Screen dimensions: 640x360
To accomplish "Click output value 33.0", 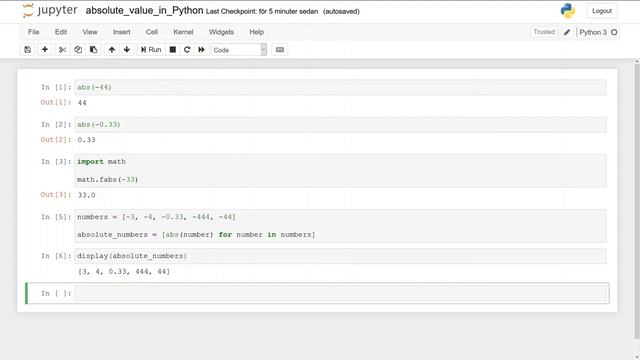I will (87, 195).
